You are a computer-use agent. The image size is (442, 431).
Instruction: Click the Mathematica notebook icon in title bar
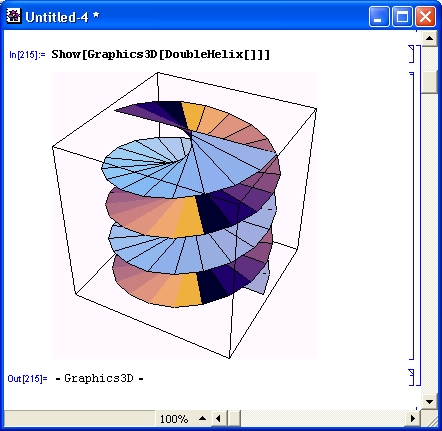pos(14,16)
